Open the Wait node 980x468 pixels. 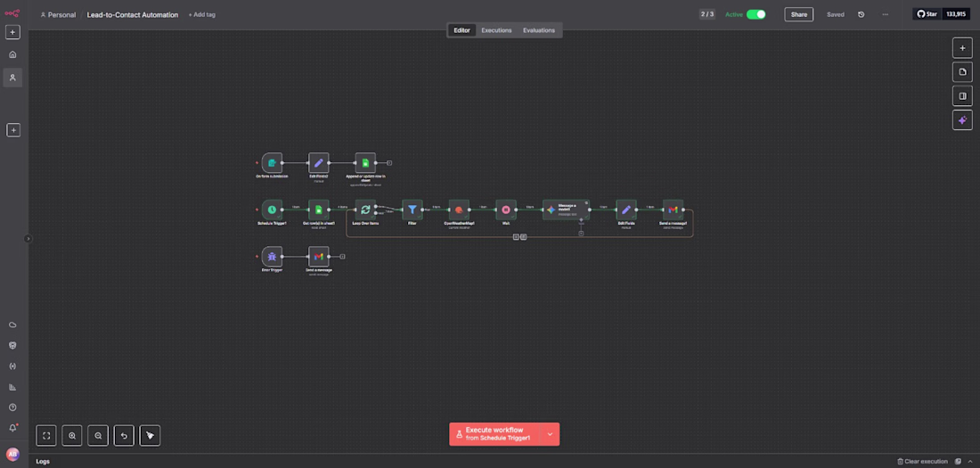(x=506, y=209)
